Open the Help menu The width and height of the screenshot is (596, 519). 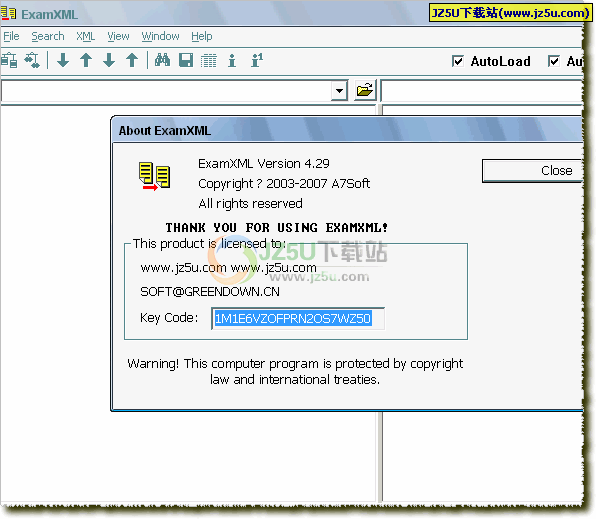202,37
